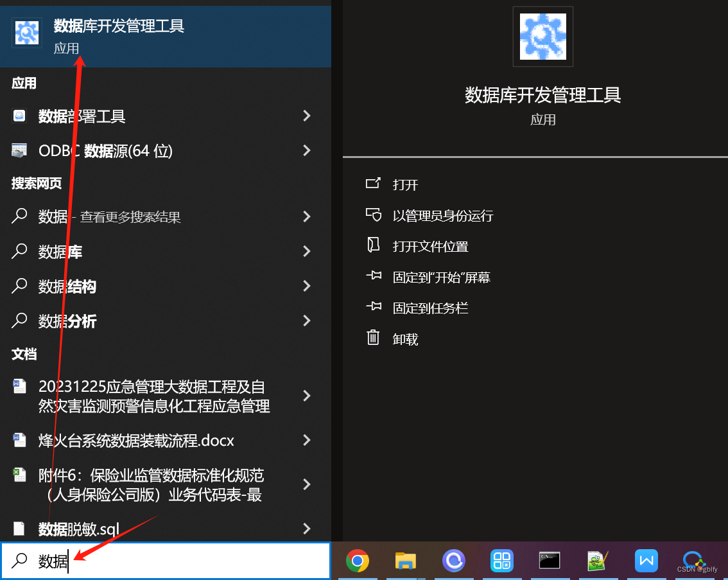Expand the 数据库 search suggestion
This screenshot has width=728, height=580.
click(307, 251)
